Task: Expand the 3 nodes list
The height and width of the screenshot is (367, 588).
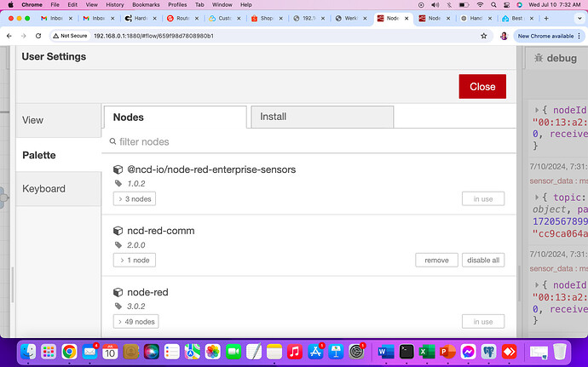Action: 134,198
